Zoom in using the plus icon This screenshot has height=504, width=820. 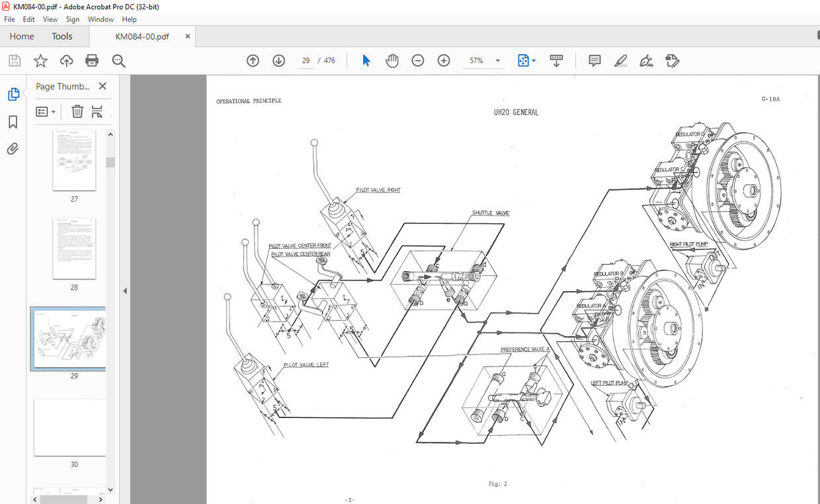(443, 60)
